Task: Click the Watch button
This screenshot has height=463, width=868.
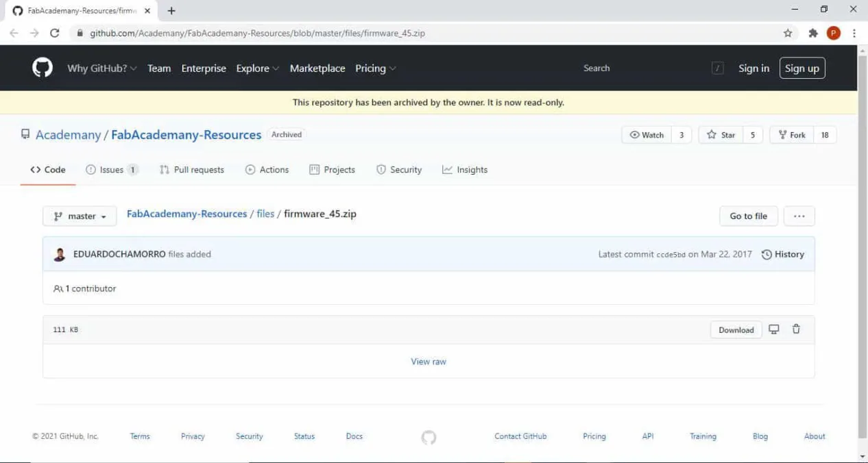Action: 647,135
